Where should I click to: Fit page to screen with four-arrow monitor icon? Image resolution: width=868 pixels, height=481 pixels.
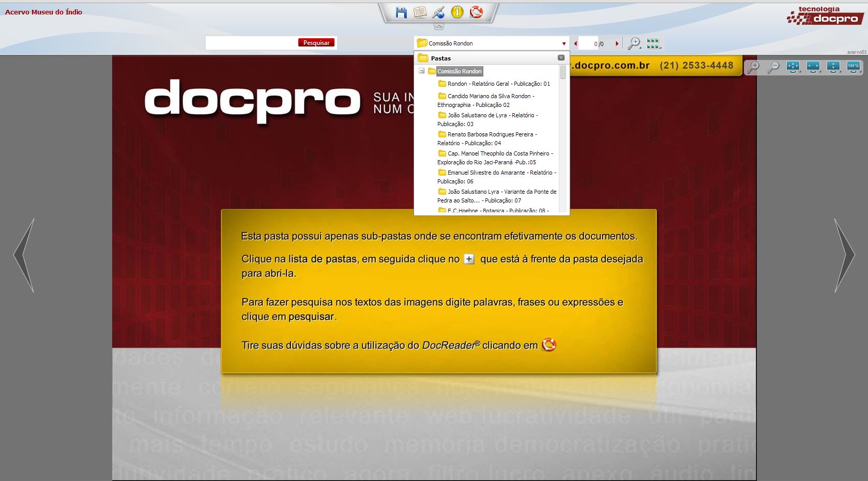[793, 67]
